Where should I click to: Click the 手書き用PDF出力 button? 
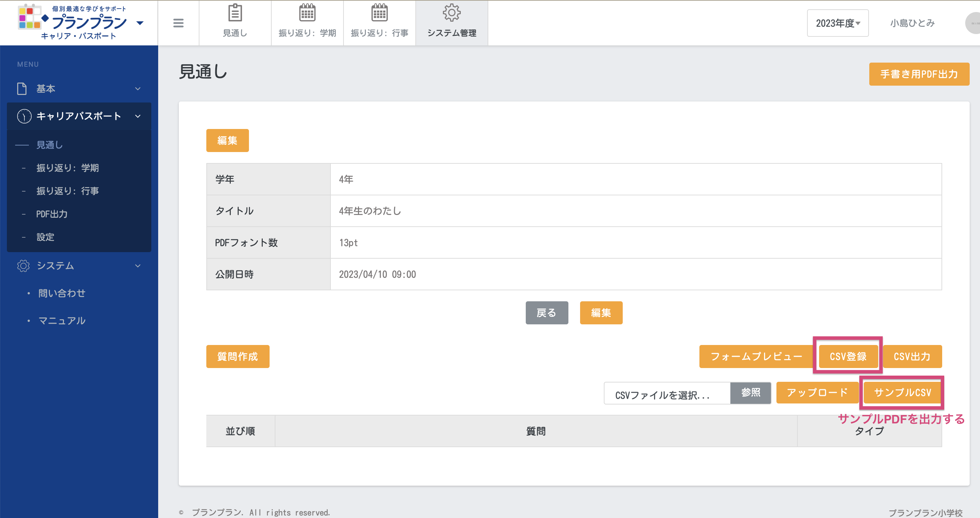pyautogui.click(x=919, y=74)
